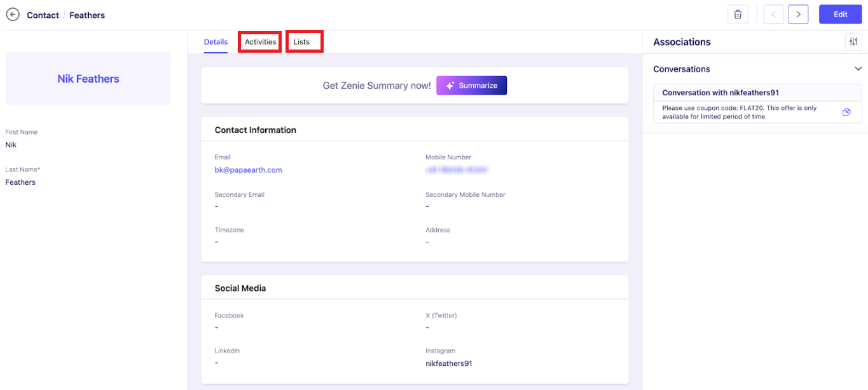Viewport: 868px width, 390px height.
Task: Click the Nik Feathers name card
Action: (x=88, y=79)
